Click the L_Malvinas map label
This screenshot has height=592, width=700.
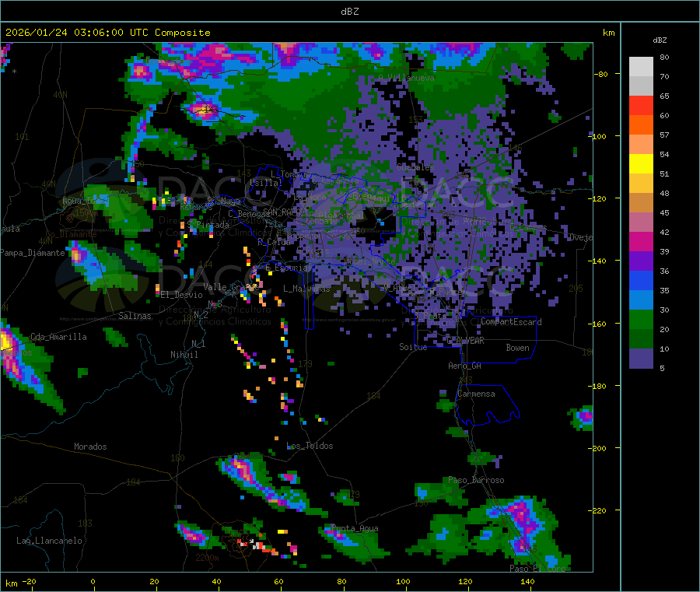(306, 289)
